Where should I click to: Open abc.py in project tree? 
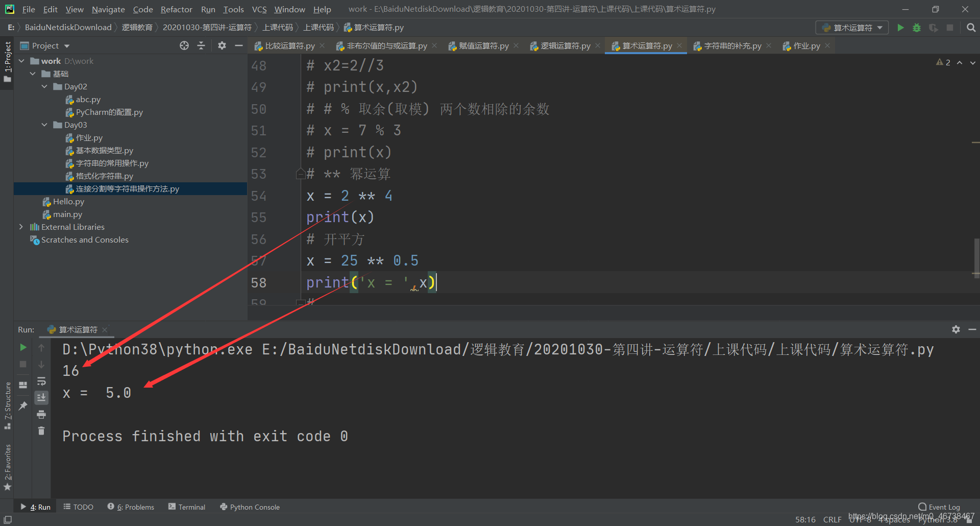pyautogui.click(x=83, y=99)
